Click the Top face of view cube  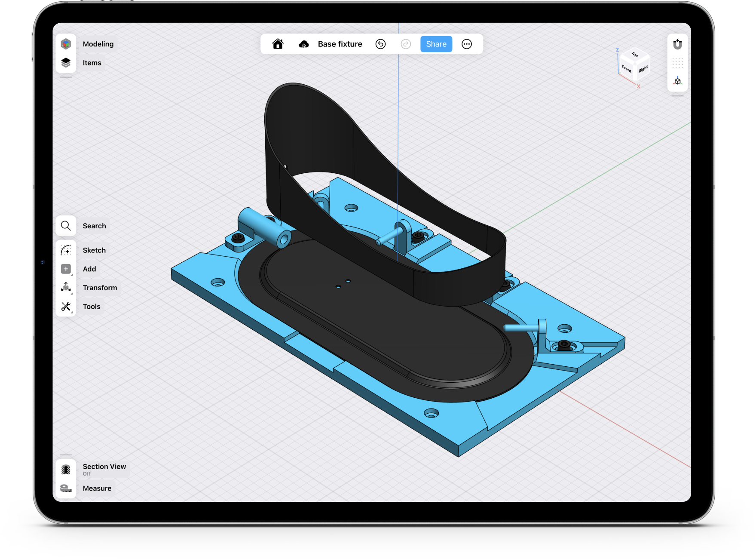click(635, 55)
